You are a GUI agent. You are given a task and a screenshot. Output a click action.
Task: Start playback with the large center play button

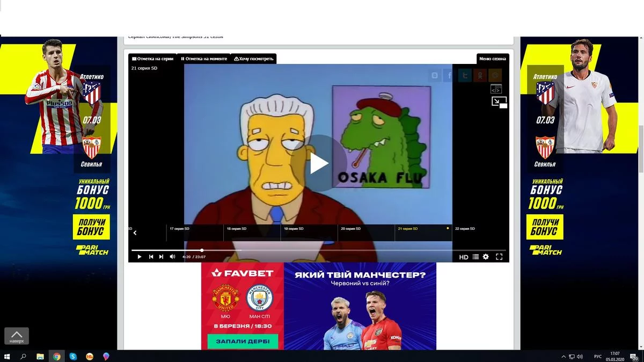click(x=318, y=164)
